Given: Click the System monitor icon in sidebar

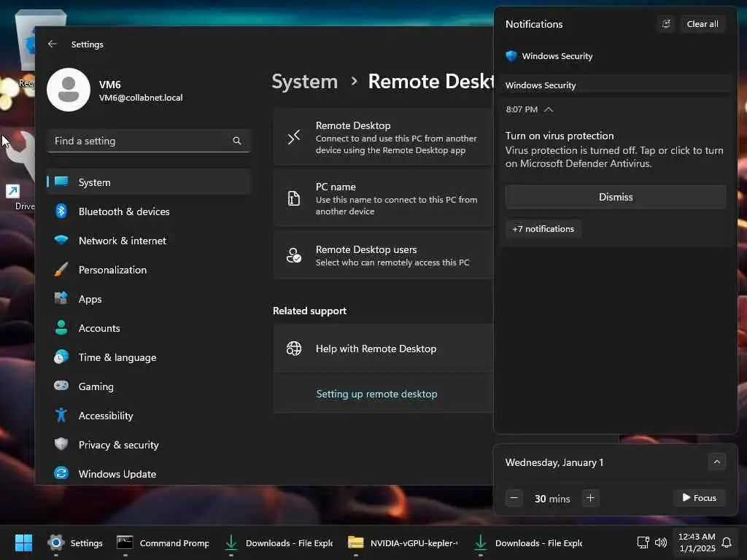Looking at the screenshot, I should pos(61,182).
